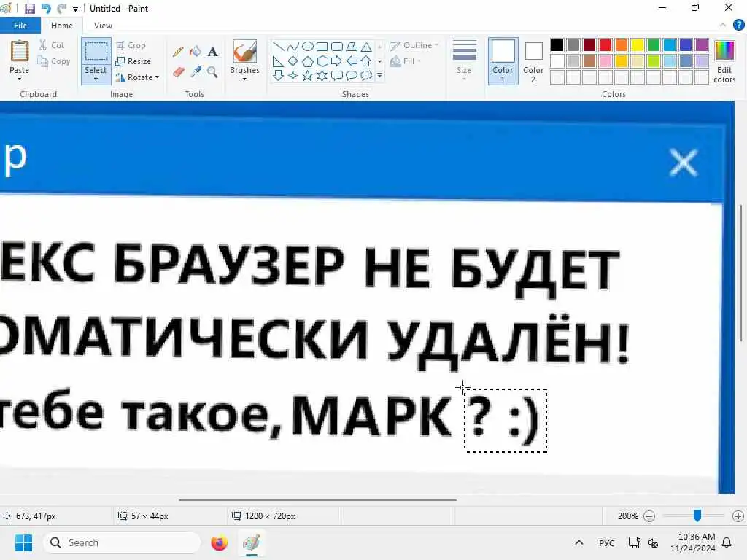This screenshot has height=560, width=747.
Task: Select Color 2 background button
Action: tap(533, 61)
